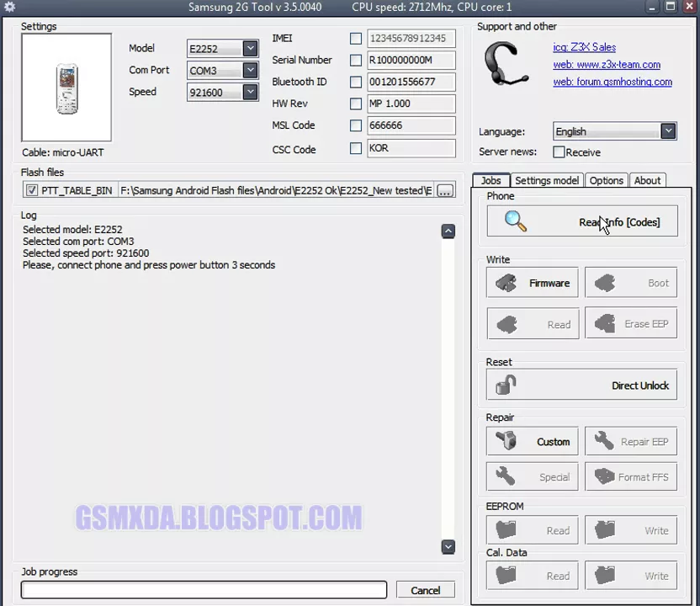The height and width of the screenshot is (606, 700).
Task: Click the Erase EEP chip icon
Action: coord(604,323)
